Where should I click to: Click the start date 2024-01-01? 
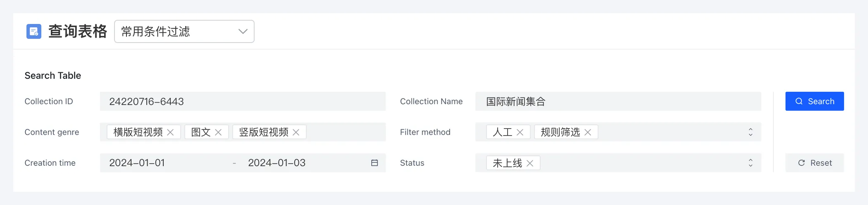pos(137,163)
